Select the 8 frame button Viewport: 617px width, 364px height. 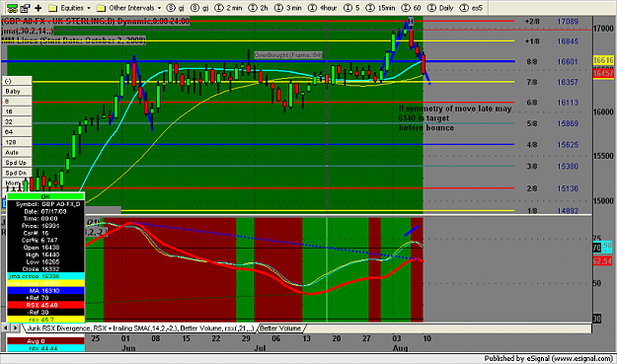coord(17,102)
